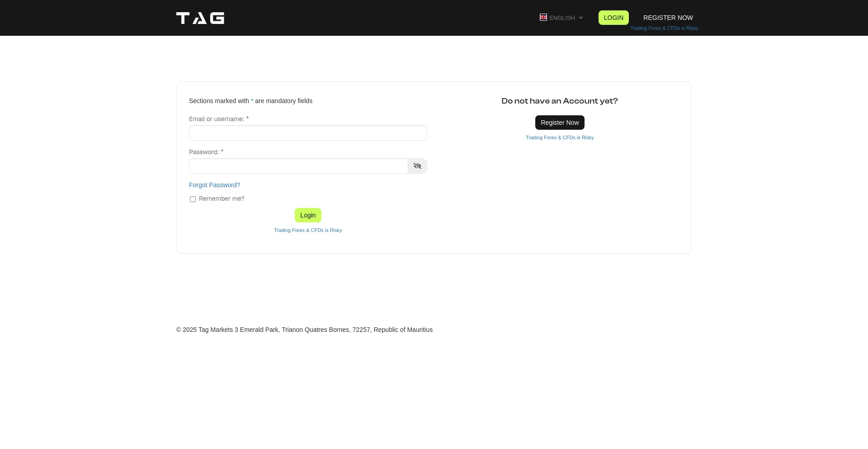Click the "Password:" field label
868x449 pixels.
coord(204,152)
